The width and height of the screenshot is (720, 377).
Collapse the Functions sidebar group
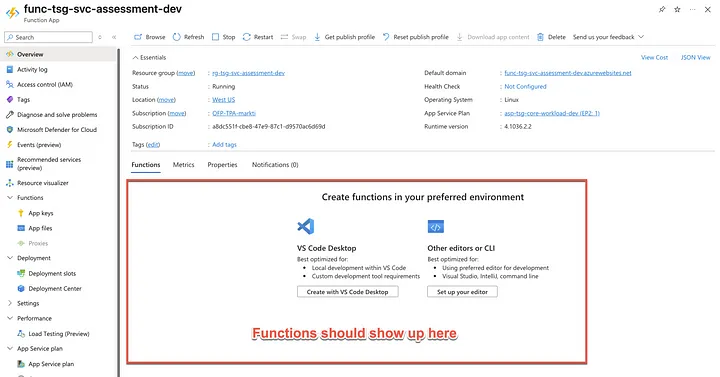pos(10,198)
